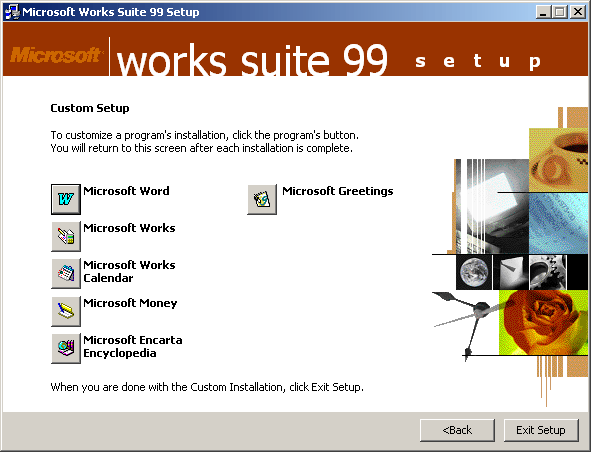Close the setup window with the X
The height and width of the screenshot is (452, 591).
click(x=578, y=12)
